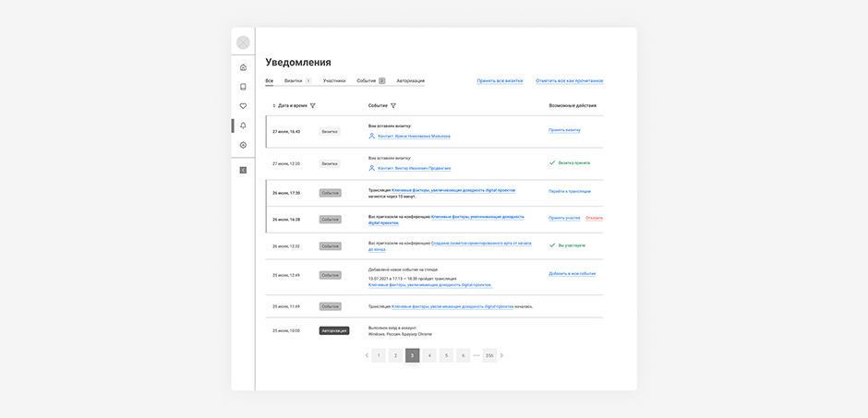
Task: Select the notifications bell icon
Action: pyautogui.click(x=243, y=125)
